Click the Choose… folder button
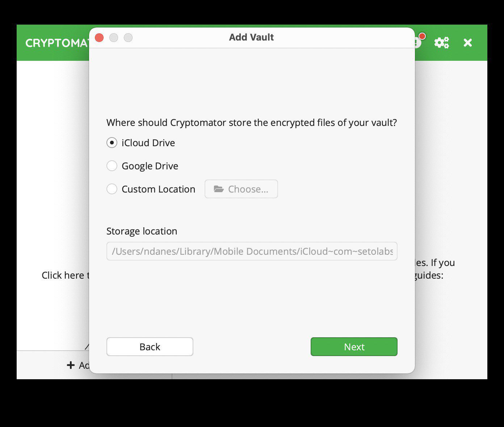 (241, 189)
